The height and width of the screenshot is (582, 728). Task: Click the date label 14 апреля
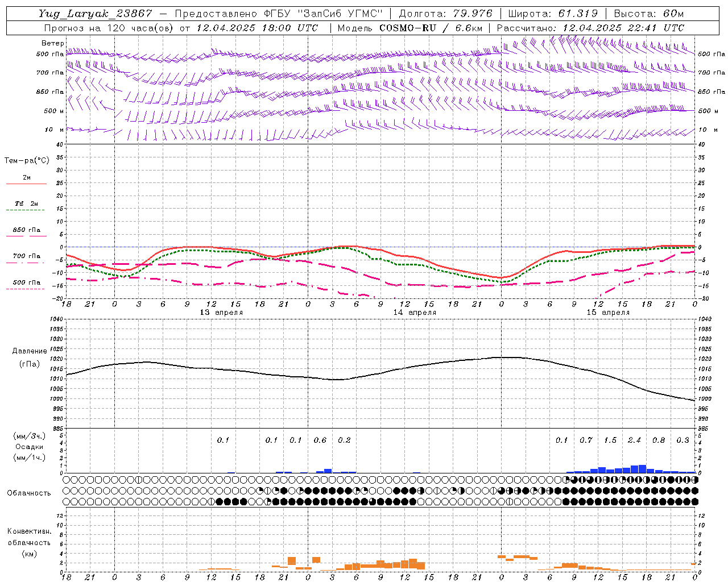click(415, 313)
